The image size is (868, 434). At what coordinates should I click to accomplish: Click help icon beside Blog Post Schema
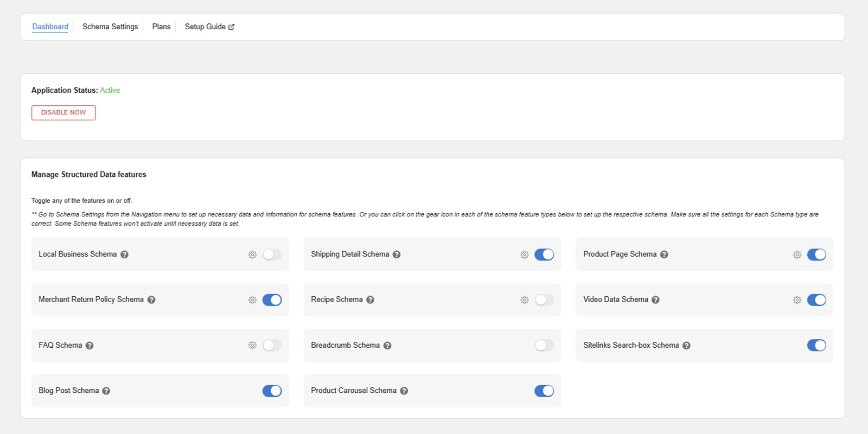click(x=106, y=391)
